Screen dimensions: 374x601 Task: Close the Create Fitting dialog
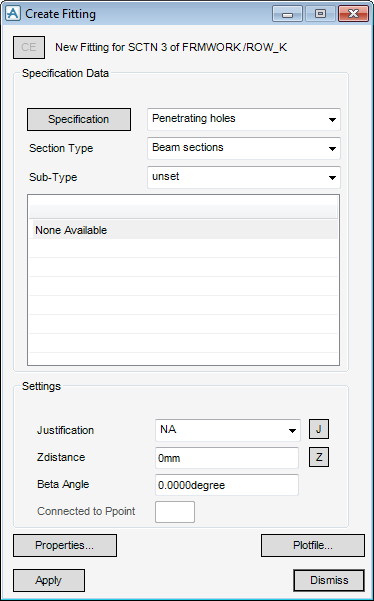coord(353,14)
